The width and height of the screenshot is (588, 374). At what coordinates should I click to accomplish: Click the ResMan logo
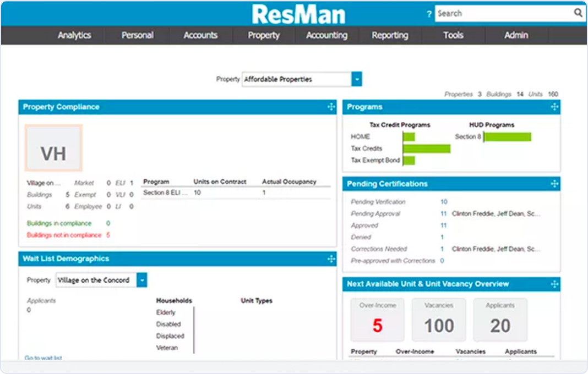(x=298, y=14)
